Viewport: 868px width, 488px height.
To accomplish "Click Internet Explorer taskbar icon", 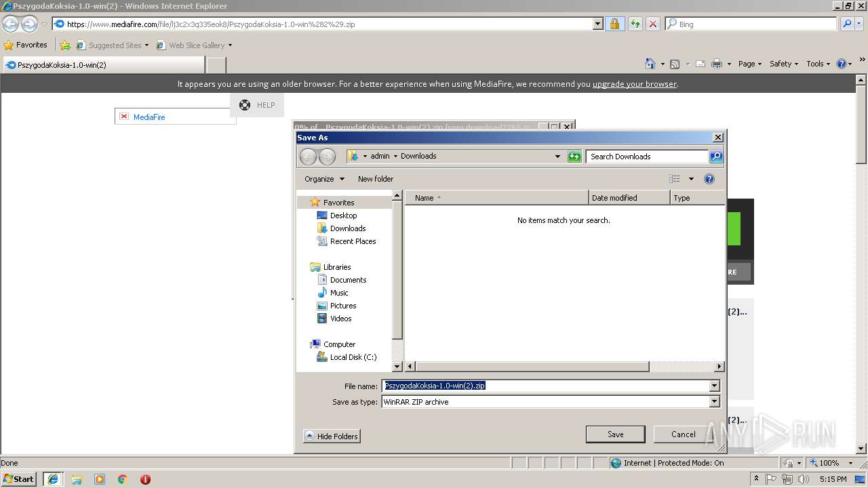I will pos(52,479).
